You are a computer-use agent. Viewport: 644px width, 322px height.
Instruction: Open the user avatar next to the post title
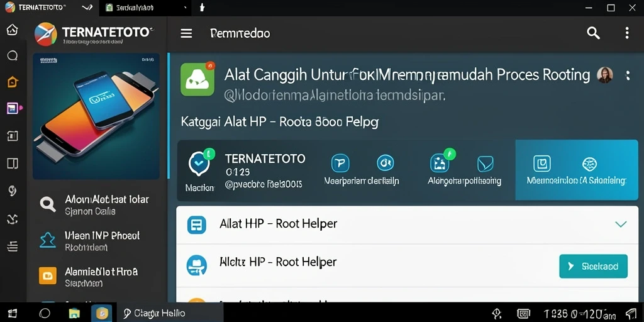(x=604, y=75)
